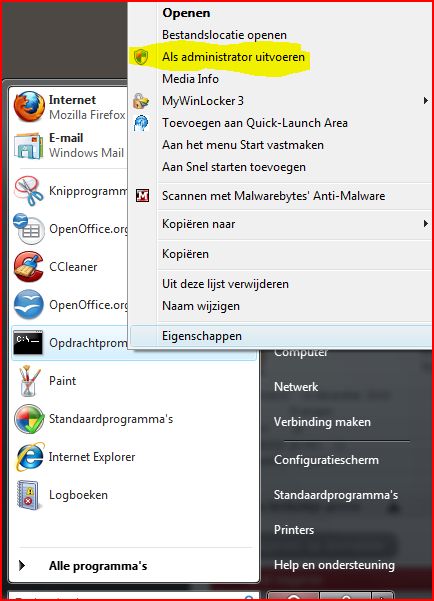This screenshot has height=601, width=434.
Task: Open the Paint brushes icon
Action: coord(30,381)
